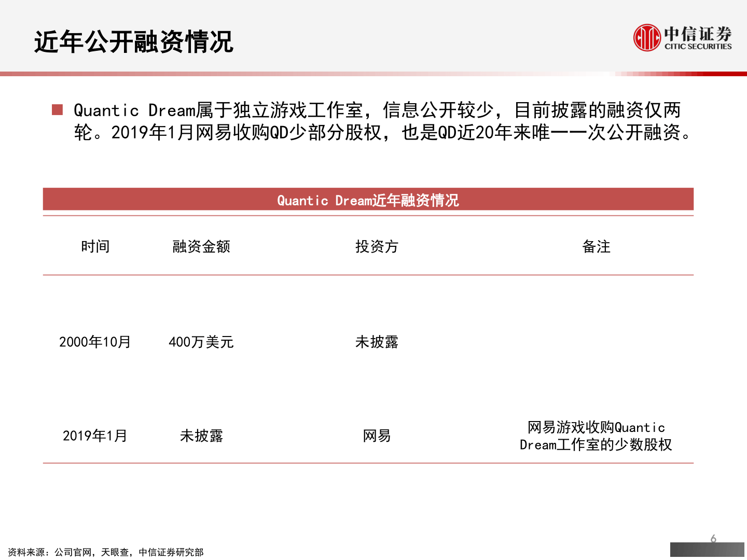
Task: Select the column header 投资方
Action: click(x=377, y=246)
